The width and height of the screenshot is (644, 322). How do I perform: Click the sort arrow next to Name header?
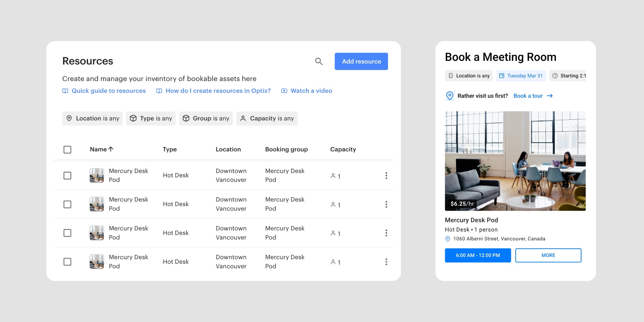click(111, 149)
